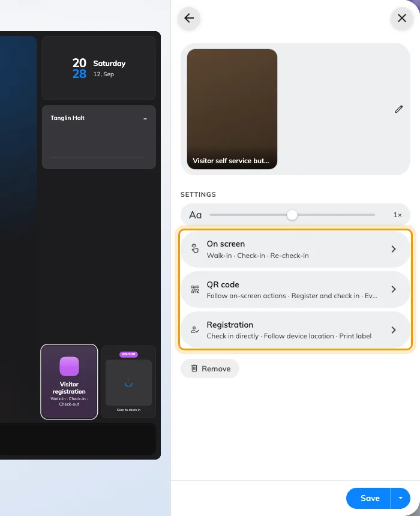Open QR code settings

coord(295,290)
